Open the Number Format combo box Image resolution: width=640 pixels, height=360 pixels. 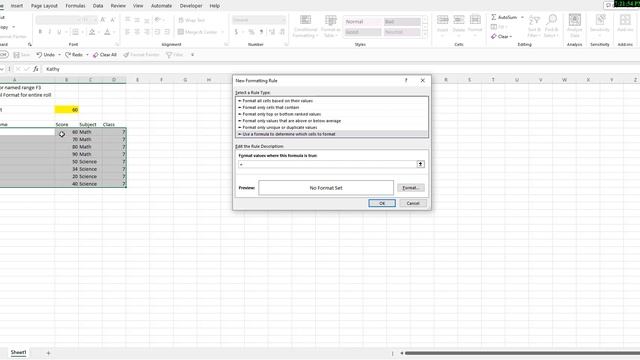258,20
